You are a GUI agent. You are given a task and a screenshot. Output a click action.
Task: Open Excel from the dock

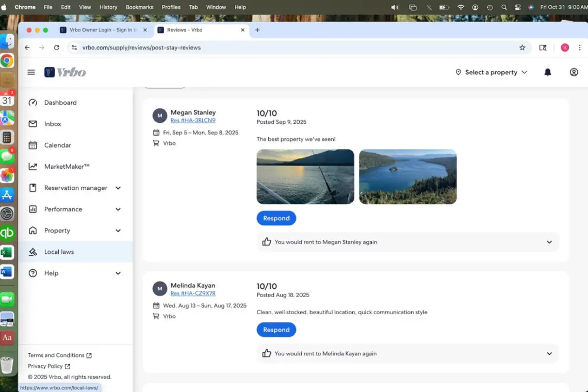point(7,253)
